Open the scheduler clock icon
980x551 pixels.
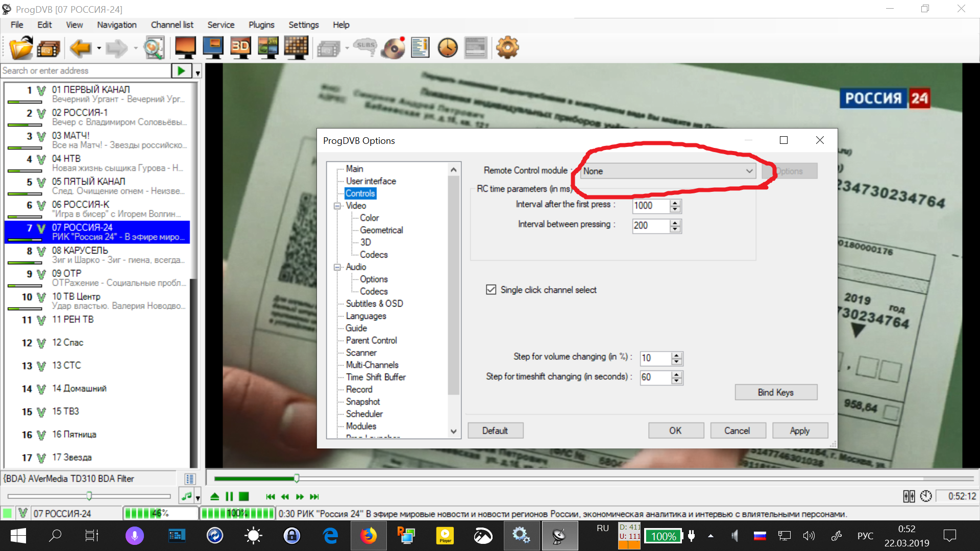click(448, 48)
